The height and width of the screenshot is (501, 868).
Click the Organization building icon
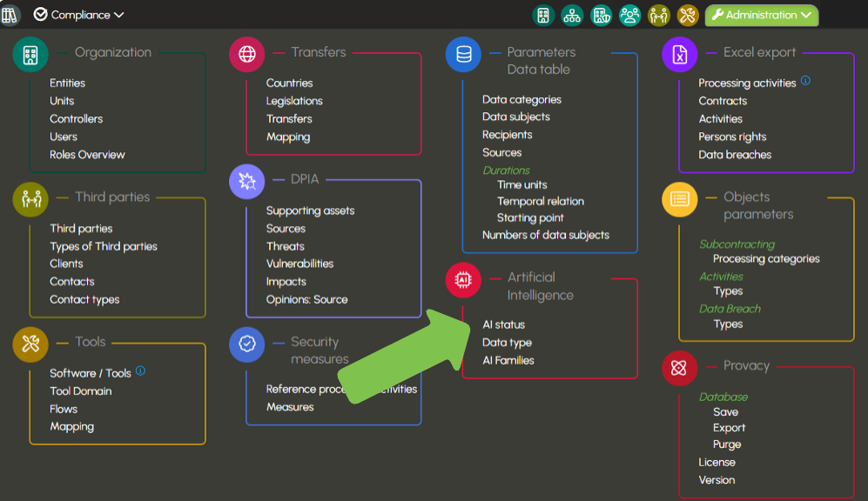[x=30, y=55]
